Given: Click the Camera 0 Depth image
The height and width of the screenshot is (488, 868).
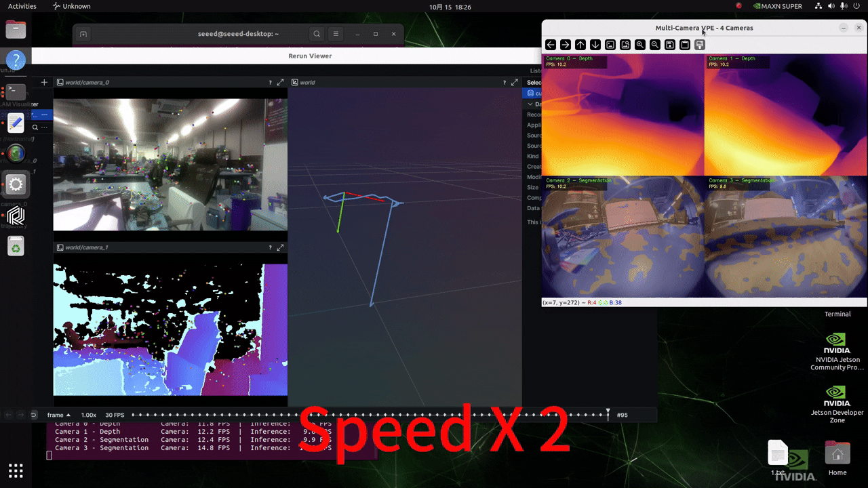Looking at the screenshot, I should 623,115.
